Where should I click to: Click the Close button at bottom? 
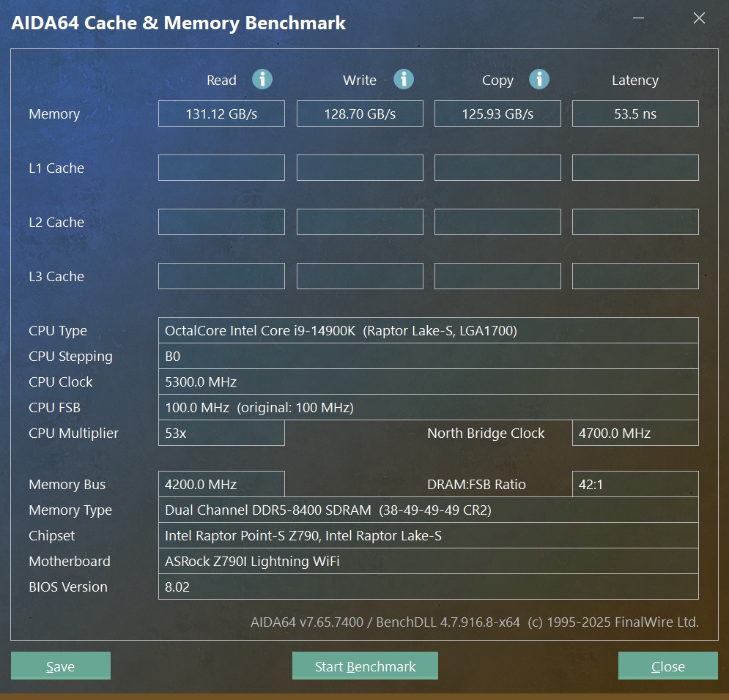coord(668,666)
